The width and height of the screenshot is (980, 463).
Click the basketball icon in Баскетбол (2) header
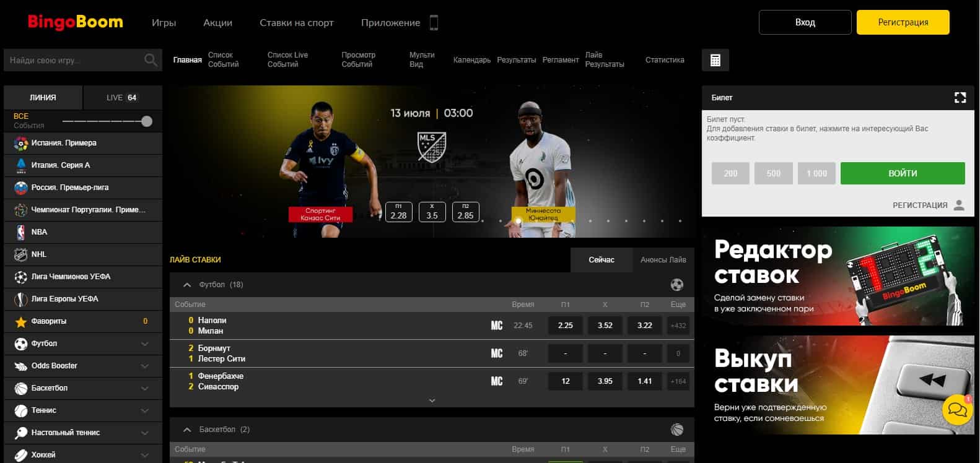pos(677,430)
